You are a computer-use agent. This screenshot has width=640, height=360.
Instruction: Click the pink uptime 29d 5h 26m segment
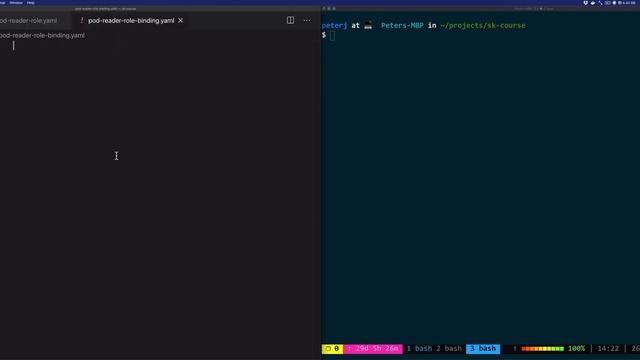pyautogui.click(x=373, y=349)
